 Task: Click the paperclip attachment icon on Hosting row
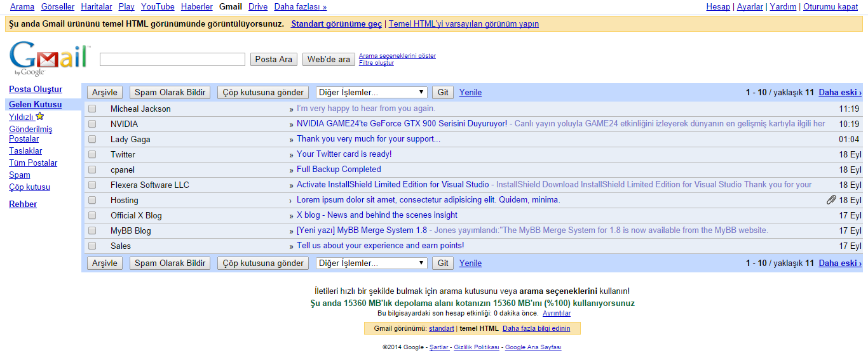point(831,200)
